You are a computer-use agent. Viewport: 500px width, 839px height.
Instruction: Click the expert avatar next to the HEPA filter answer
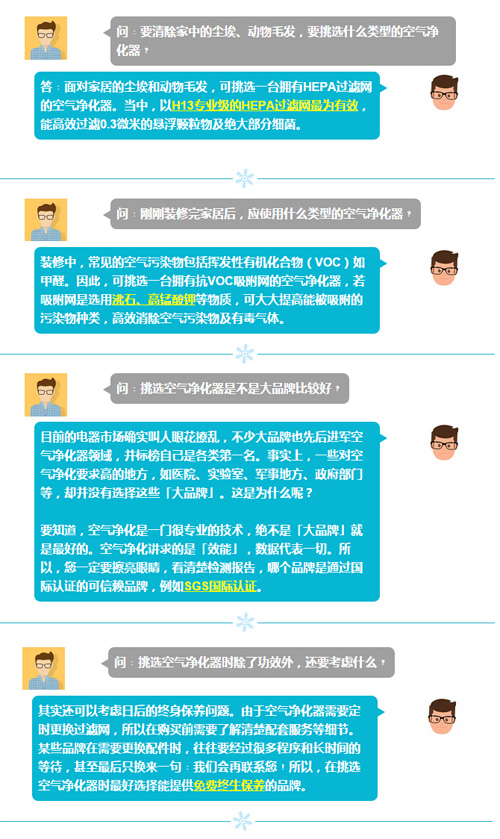point(444,93)
